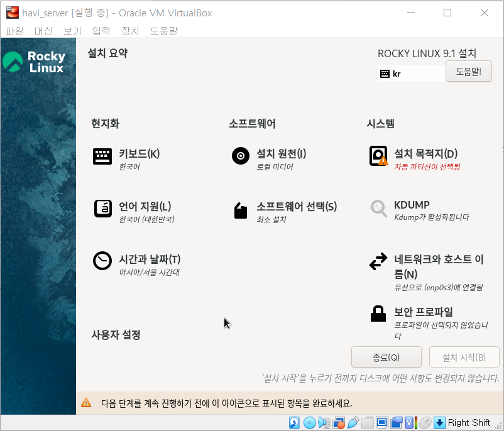Click the language icon next to 언어 지원(L)
The height and width of the screenshot is (431, 504).
[x=103, y=209]
